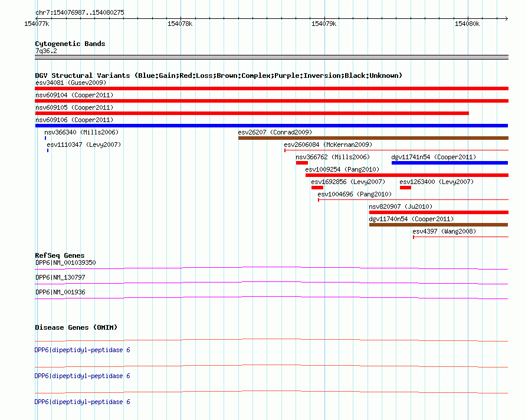525x420 pixels.
Task: Click the nsv366340 (Mills2006) small blue mark
Action: [45, 138]
